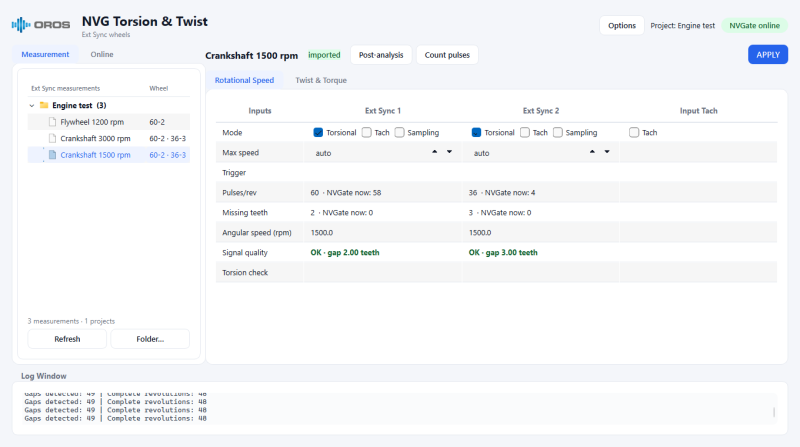This screenshot has height=447, width=800.
Task: Uncheck Ext Sync 2 Torsional mode
Action: click(476, 132)
